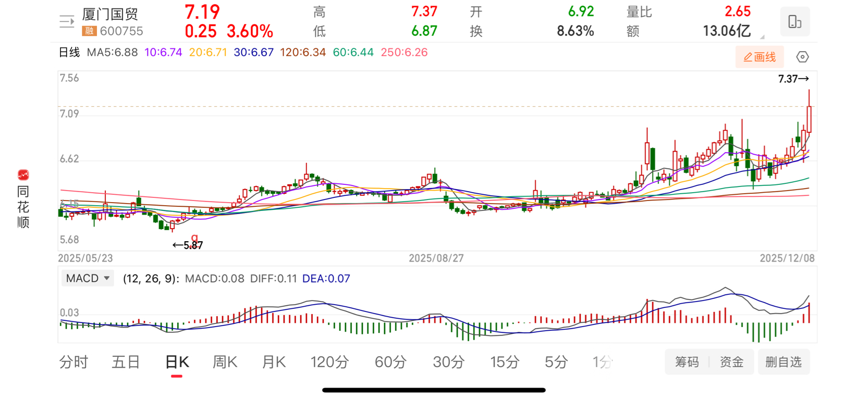
Task: Tap the (12, 26, 9) MACD parameters
Action: [151, 279]
